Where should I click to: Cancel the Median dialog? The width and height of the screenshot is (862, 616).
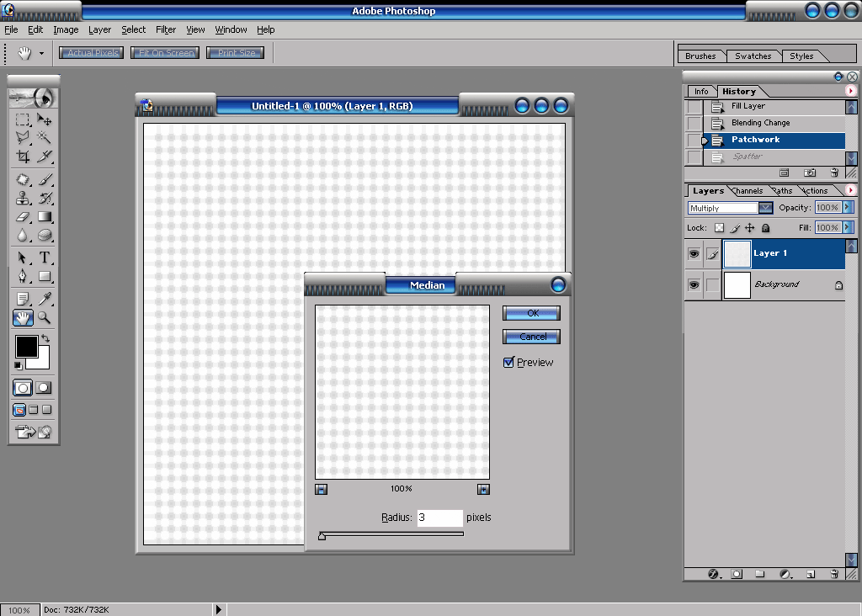click(532, 337)
